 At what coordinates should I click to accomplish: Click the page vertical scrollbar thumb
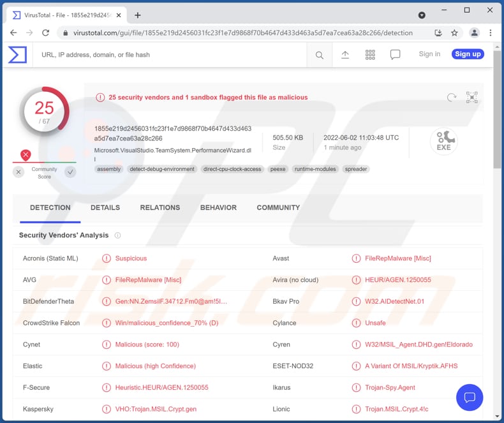pos(497,108)
